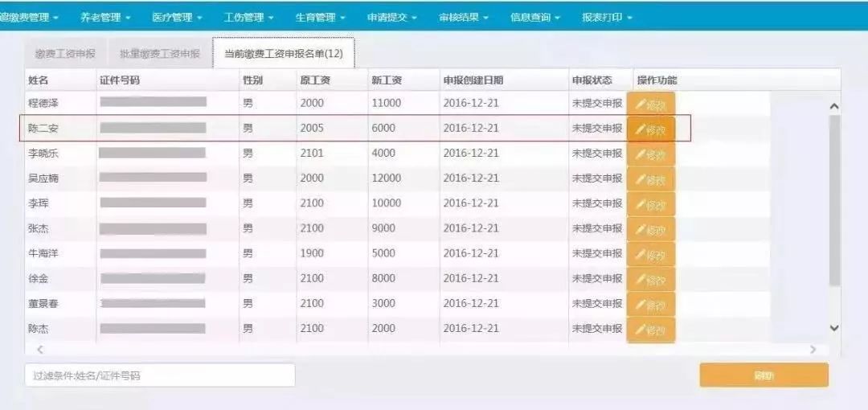
Task: Click the orange 刷新 button
Action: [764, 375]
